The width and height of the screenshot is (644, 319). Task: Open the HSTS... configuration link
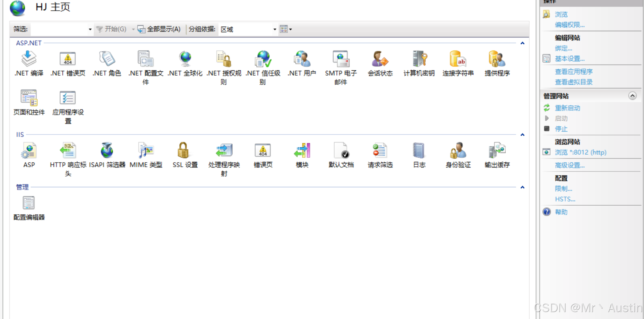(x=565, y=199)
